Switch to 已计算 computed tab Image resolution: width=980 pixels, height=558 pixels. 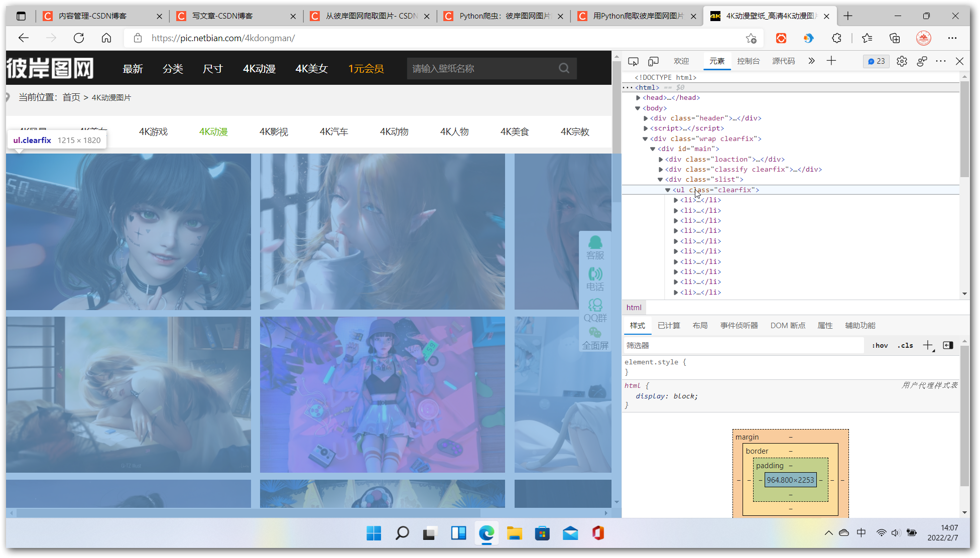(669, 326)
